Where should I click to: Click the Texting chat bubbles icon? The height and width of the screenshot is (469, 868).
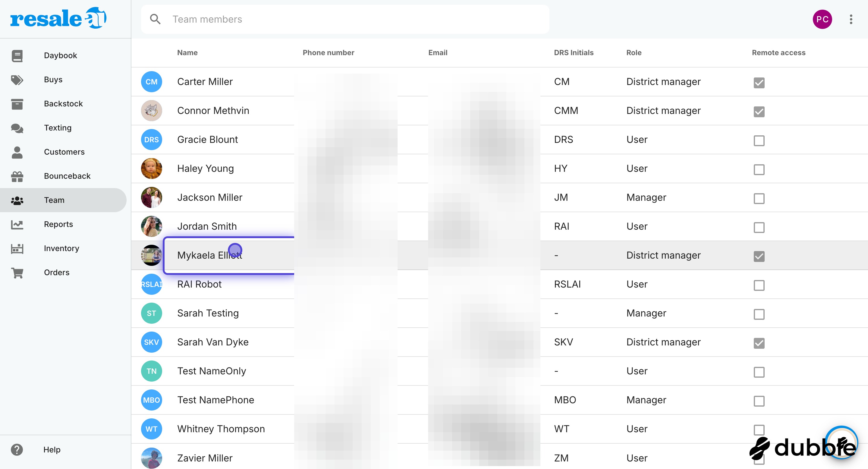[17, 128]
